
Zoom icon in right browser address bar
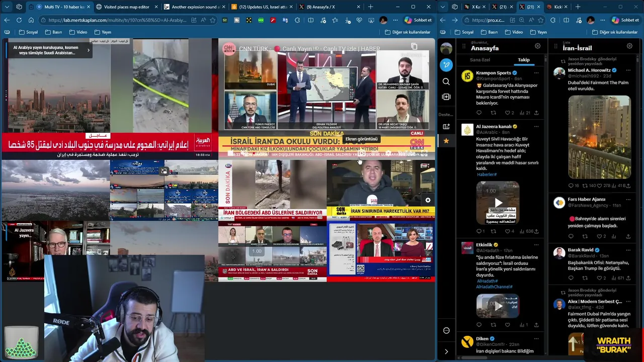pyautogui.click(x=521, y=20)
